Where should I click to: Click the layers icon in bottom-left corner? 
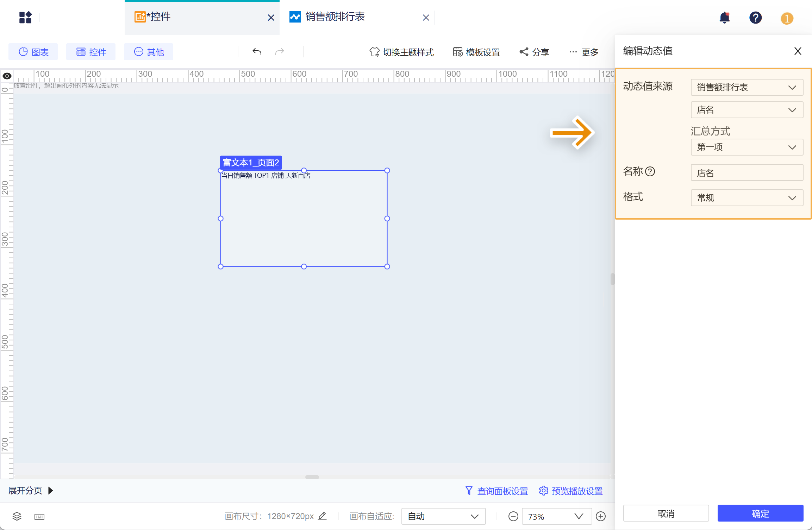point(17,516)
